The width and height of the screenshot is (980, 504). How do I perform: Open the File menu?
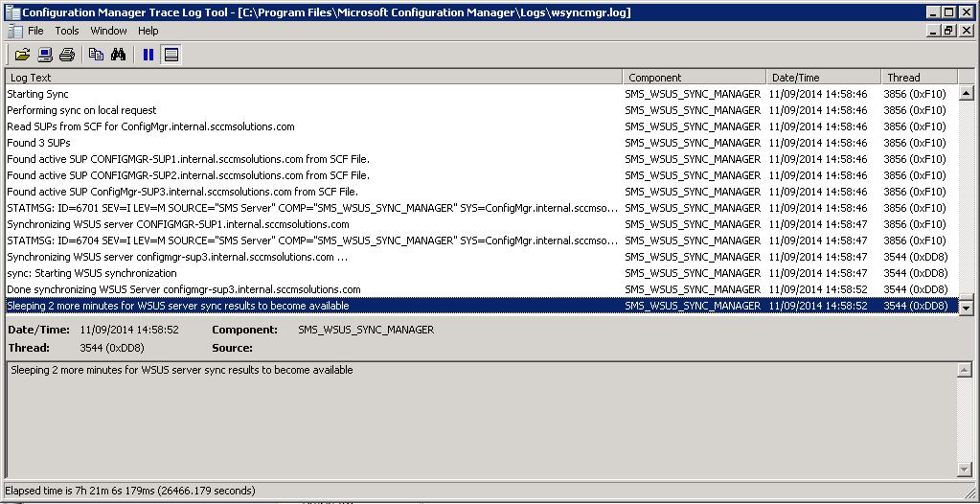tap(36, 31)
